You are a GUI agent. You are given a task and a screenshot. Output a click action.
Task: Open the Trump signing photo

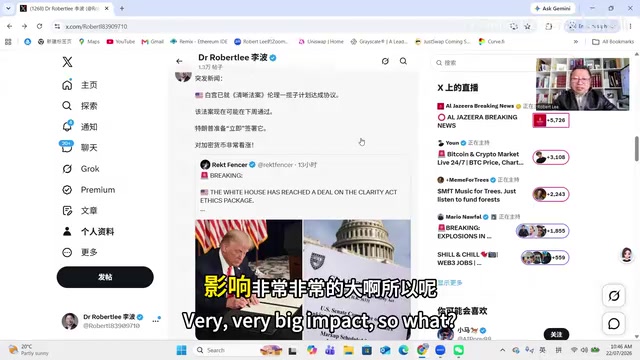point(249,280)
